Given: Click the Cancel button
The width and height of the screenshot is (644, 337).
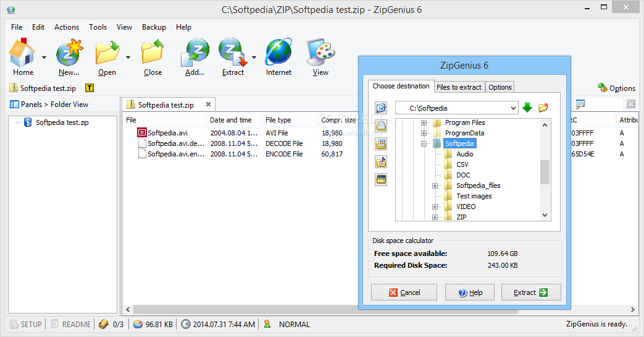Looking at the screenshot, I should point(404,292).
